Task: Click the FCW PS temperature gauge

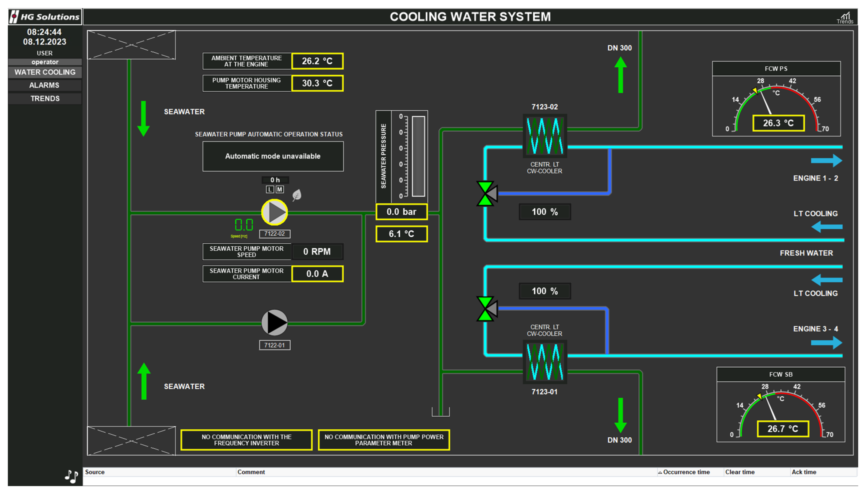Action: pos(776,105)
